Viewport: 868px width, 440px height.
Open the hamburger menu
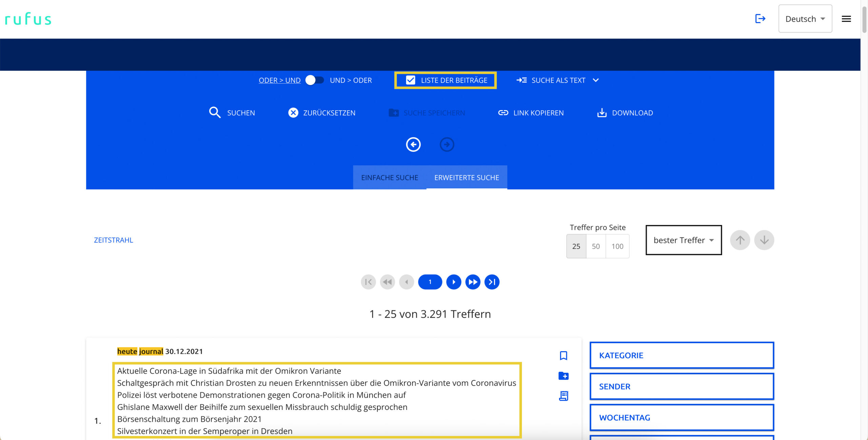(x=846, y=19)
